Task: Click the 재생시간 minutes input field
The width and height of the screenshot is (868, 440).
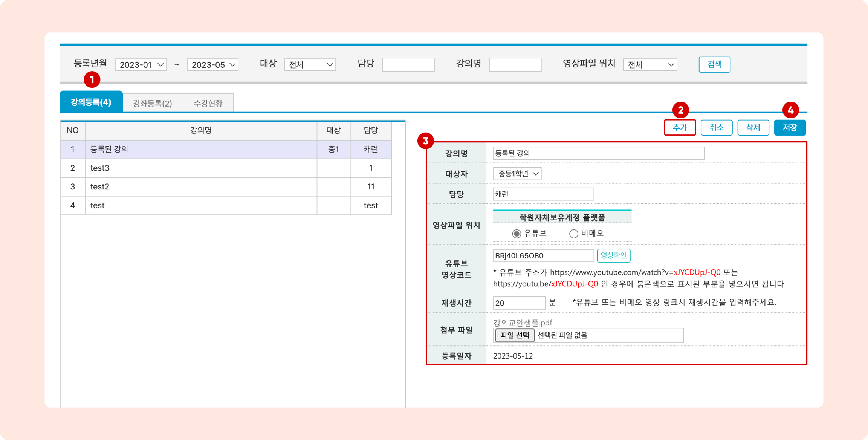Action: tap(519, 303)
